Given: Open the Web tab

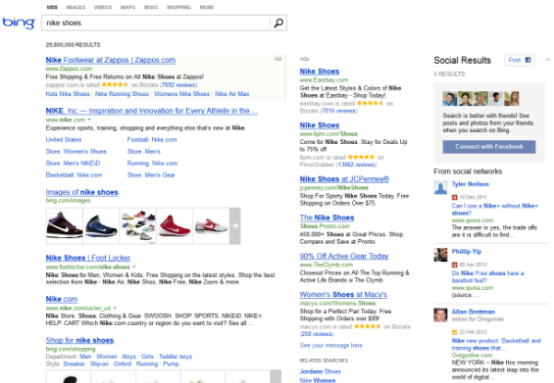Looking at the screenshot, I should tap(52, 7).
